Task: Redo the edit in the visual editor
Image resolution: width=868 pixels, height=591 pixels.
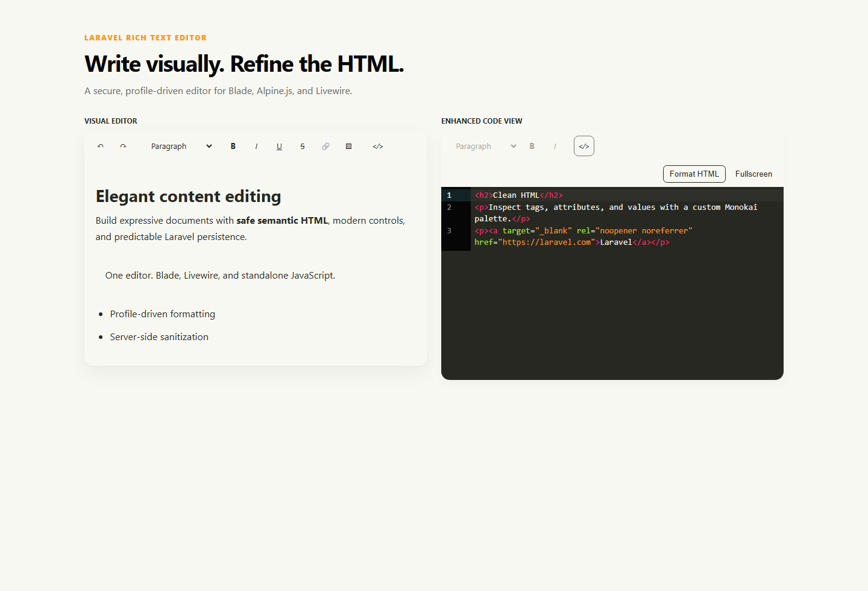Action: click(x=123, y=146)
